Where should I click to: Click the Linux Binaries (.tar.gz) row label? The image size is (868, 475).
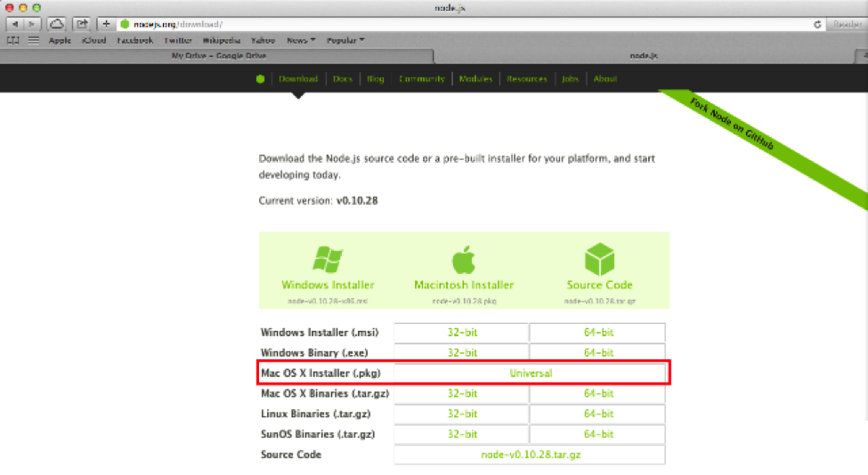tap(315, 415)
